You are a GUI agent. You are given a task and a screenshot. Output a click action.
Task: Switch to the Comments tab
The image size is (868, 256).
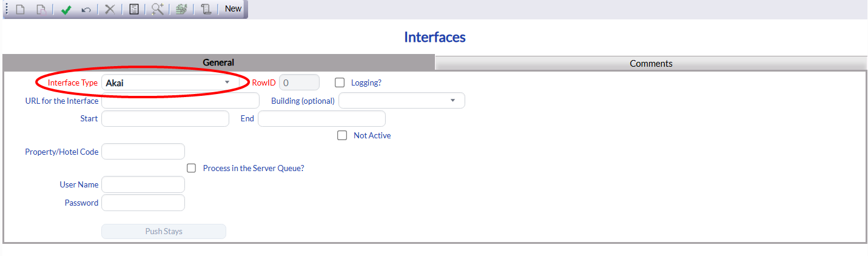tap(651, 63)
